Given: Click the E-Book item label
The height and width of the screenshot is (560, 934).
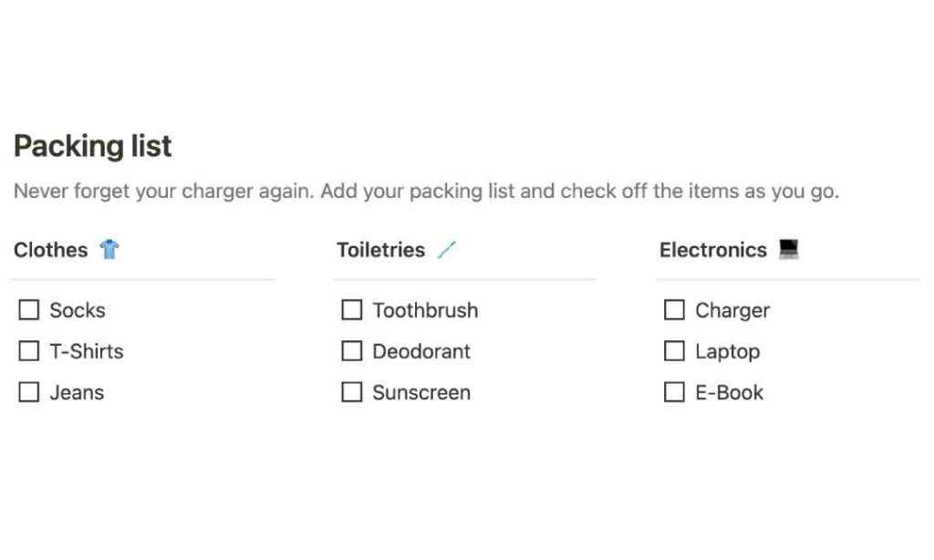Looking at the screenshot, I should [x=729, y=393].
